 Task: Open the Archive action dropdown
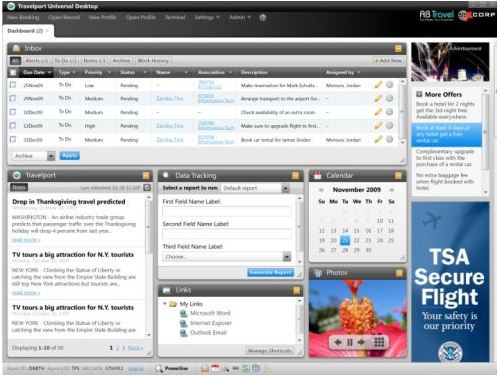tap(51, 156)
